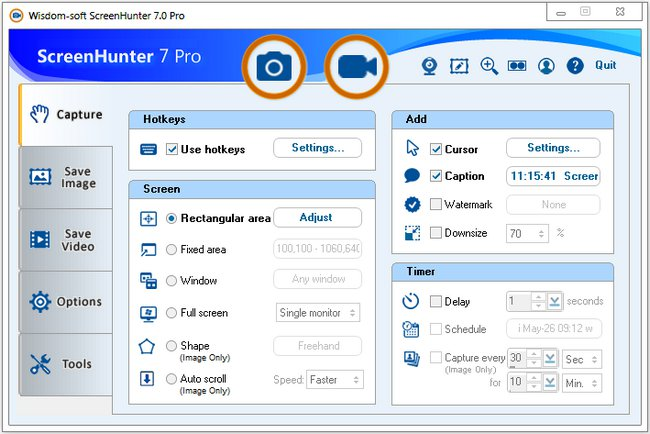Open help via question mark icon
Screen dimensions: 650x434
575,65
